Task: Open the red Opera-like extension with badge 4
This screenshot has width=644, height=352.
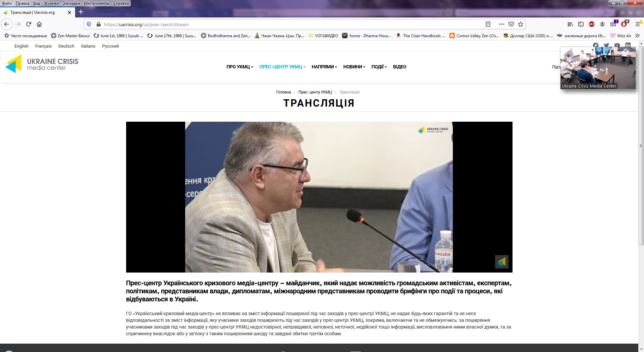Action: pos(624,24)
